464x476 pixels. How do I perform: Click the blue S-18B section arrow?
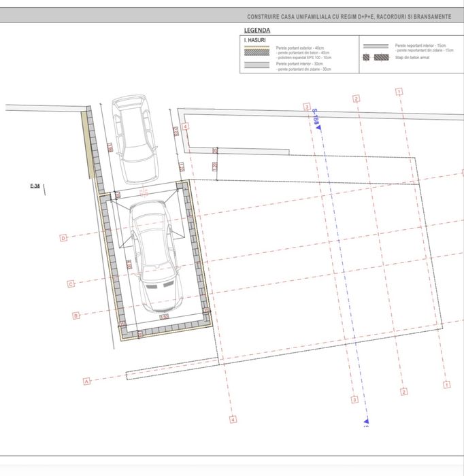[318, 128]
